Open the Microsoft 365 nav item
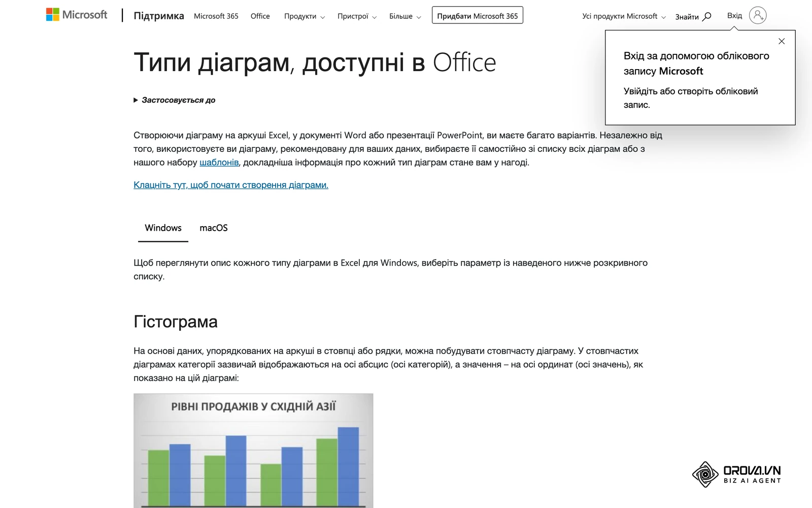The height and width of the screenshot is (508, 812). pyautogui.click(x=216, y=16)
